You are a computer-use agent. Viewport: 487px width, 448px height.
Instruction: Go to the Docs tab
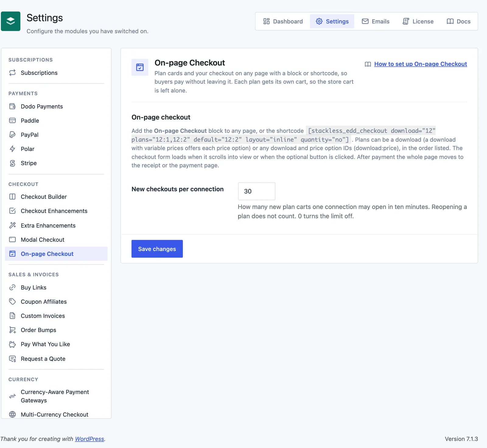[459, 21]
